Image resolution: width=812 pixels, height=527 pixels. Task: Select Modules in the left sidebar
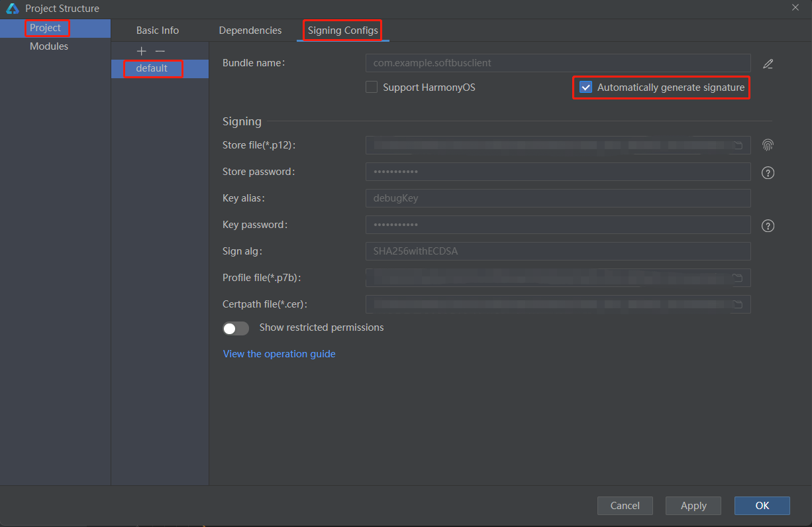(49, 46)
